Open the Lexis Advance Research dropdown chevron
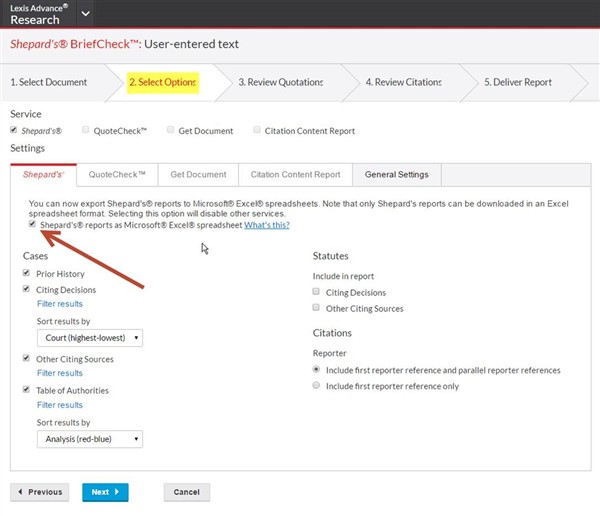The image size is (600, 516). (x=86, y=14)
